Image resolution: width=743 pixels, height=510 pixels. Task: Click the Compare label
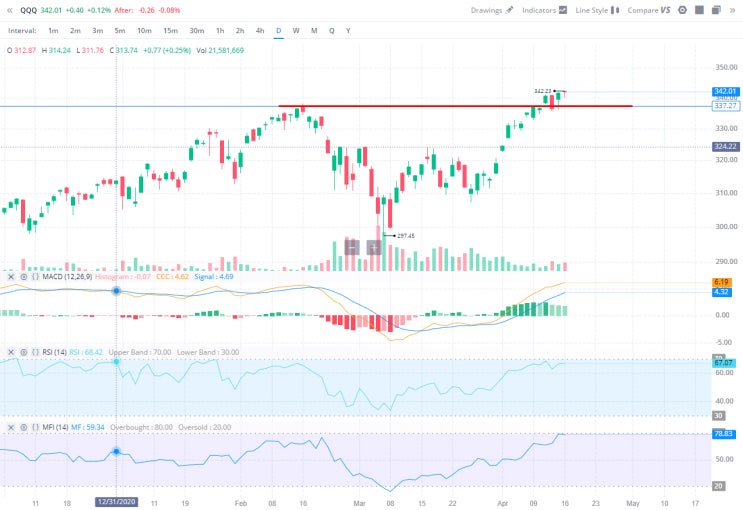(x=643, y=10)
